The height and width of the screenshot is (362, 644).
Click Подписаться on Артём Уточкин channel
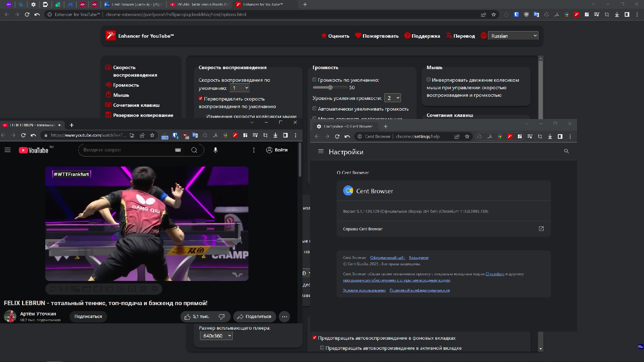[88, 316]
